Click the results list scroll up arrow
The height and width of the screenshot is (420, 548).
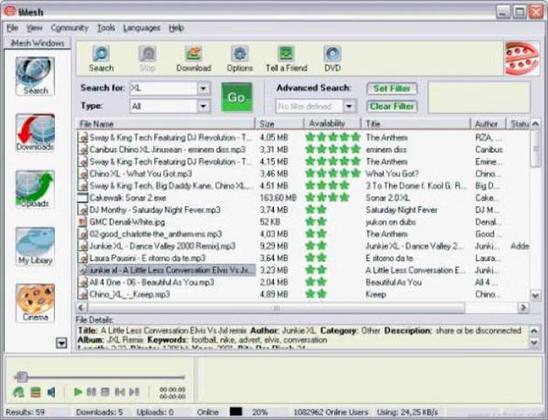pyautogui.click(x=535, y=124)
